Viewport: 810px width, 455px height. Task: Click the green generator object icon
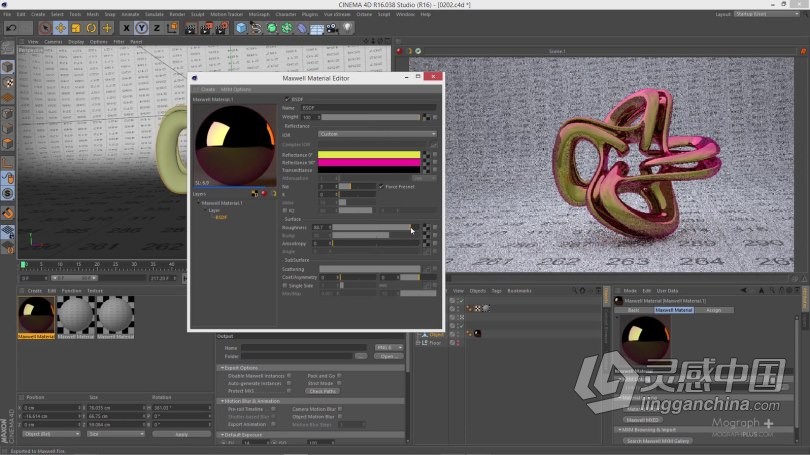coord(271,28)
